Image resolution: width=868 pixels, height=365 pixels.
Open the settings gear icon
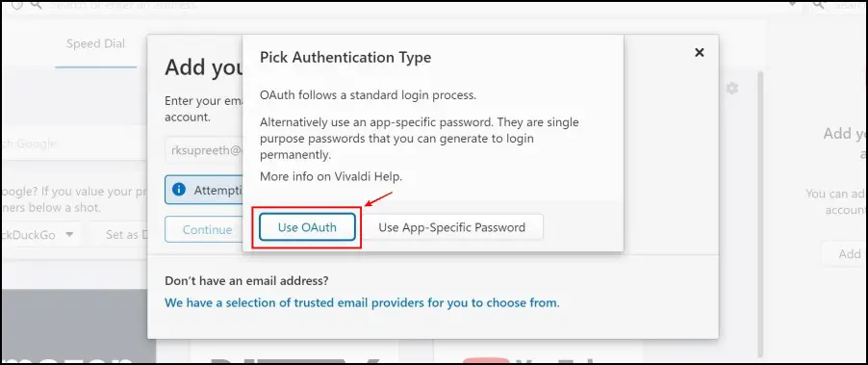[731, 88]
